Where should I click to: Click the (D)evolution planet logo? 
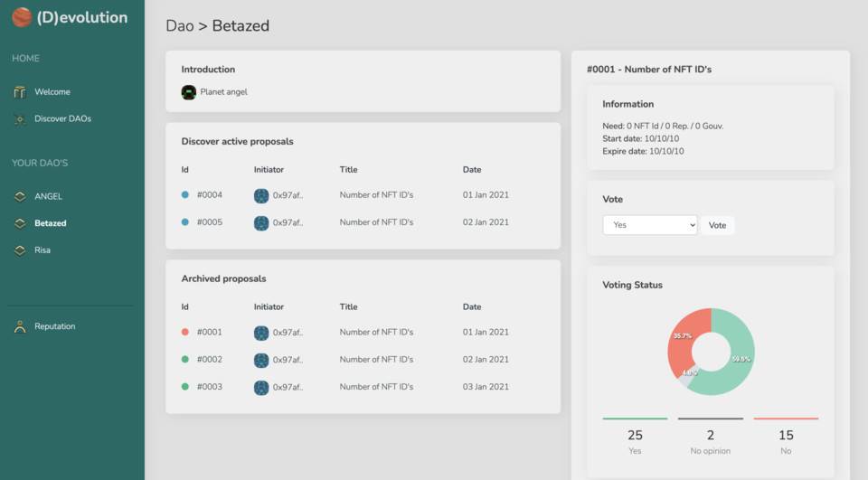[x=22, y=17]
